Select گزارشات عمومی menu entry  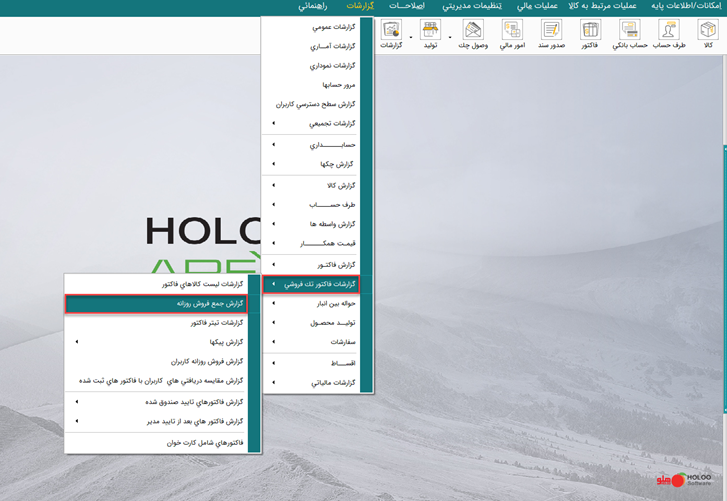pyautogui.click(x=311, y=27)
